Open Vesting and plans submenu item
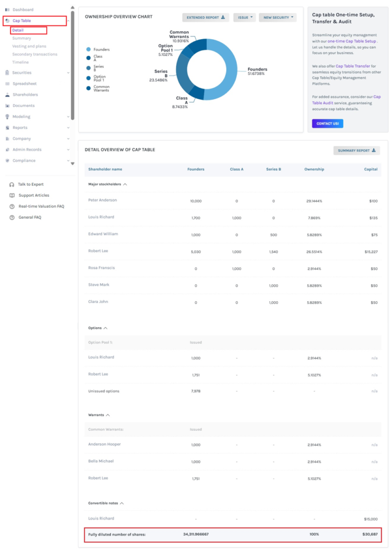Image resolution: width=392 pixels, height=550 pixels. 29,46
